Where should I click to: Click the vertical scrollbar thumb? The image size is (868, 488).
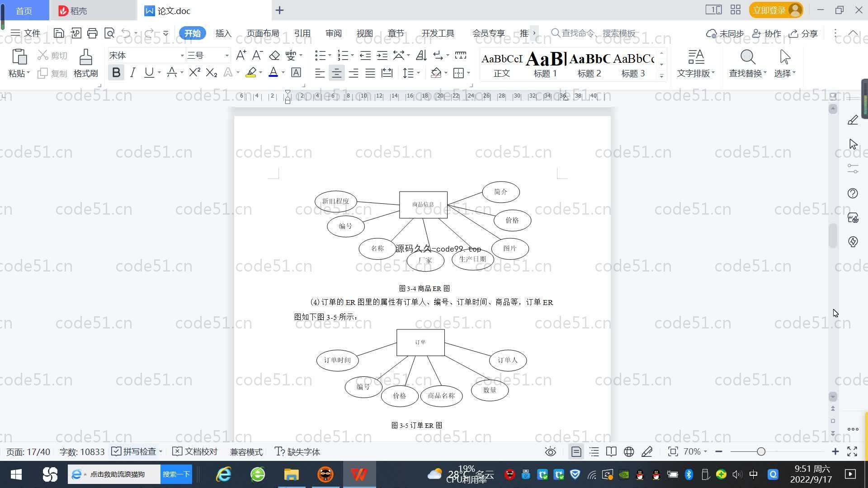coord(833,235)
